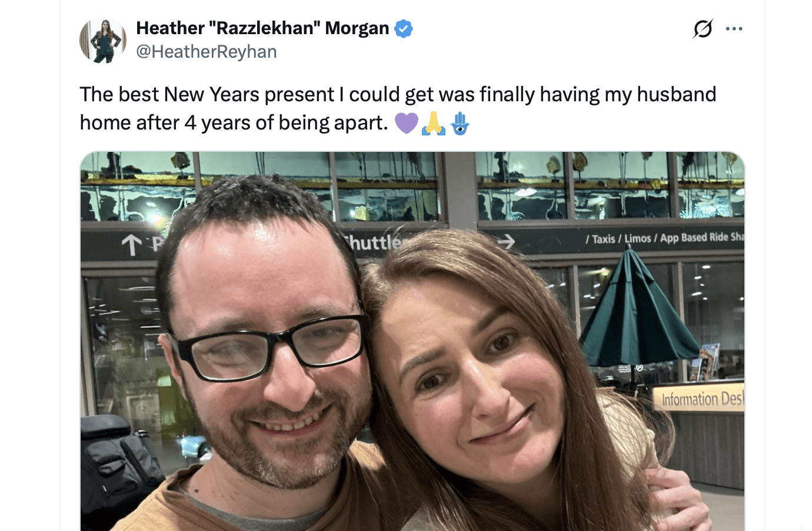
Task: Click the shuttle sign text in photo
Action: (374, 242)
